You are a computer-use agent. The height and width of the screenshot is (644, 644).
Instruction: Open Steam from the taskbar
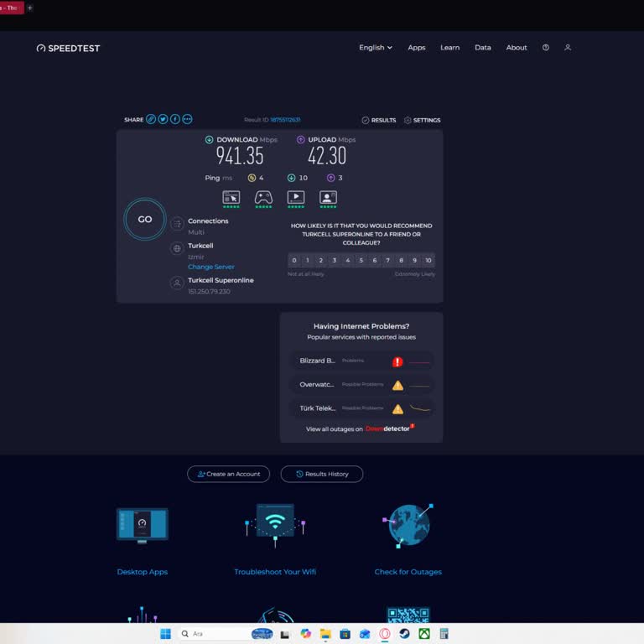(x=404, y=634)
